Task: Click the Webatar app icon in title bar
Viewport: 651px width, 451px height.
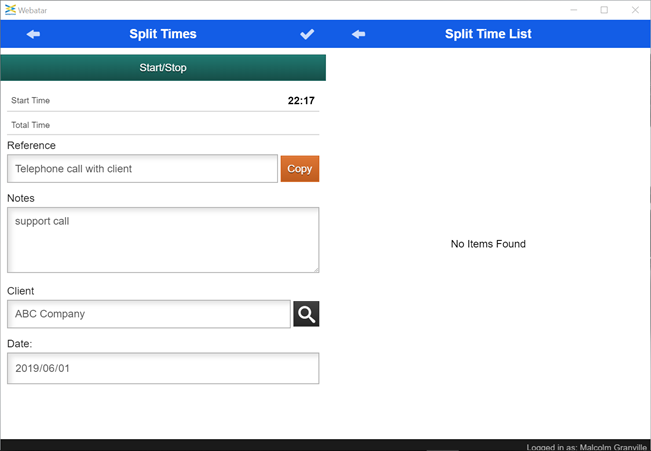Action: 10,9
